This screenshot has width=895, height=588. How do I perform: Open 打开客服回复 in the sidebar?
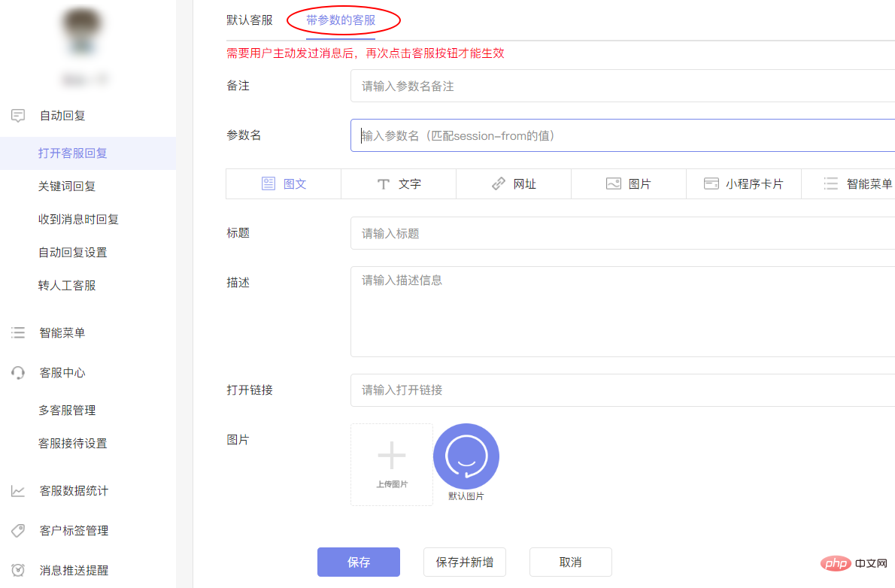[x=88, y=153]
